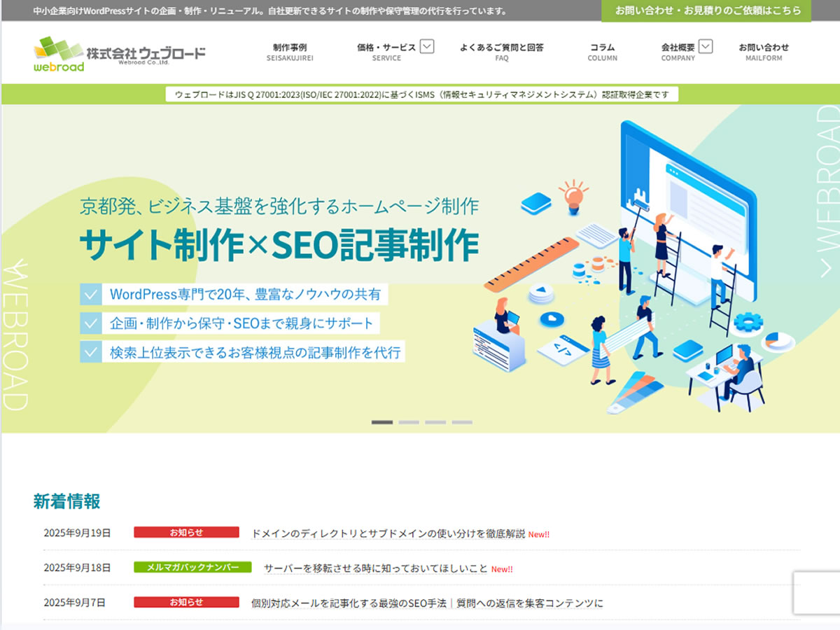
Task: Click the 個別対応メールを記事化 news link
Action: (x=427, y=603)
